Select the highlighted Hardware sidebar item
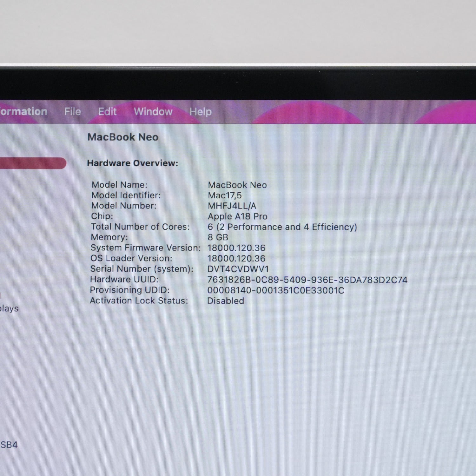 33,163
